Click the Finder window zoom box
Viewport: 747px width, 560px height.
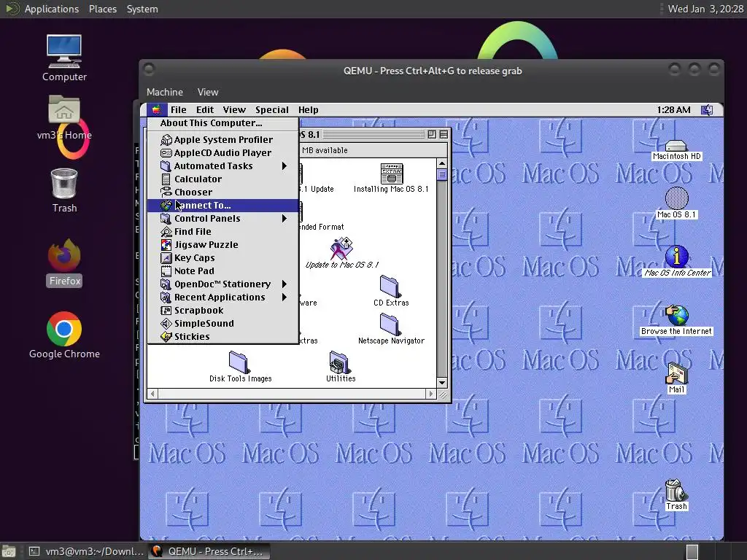click(432, 135)
